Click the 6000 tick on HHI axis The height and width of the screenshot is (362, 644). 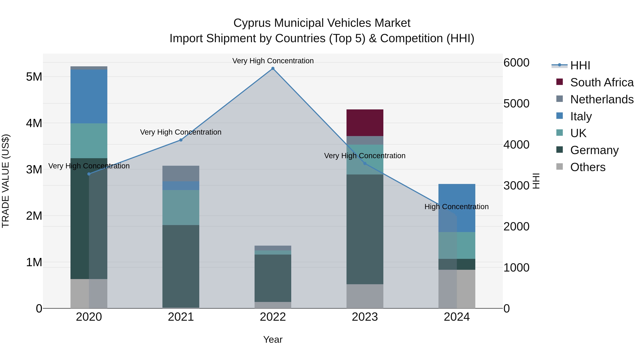(x=516, y=62)
